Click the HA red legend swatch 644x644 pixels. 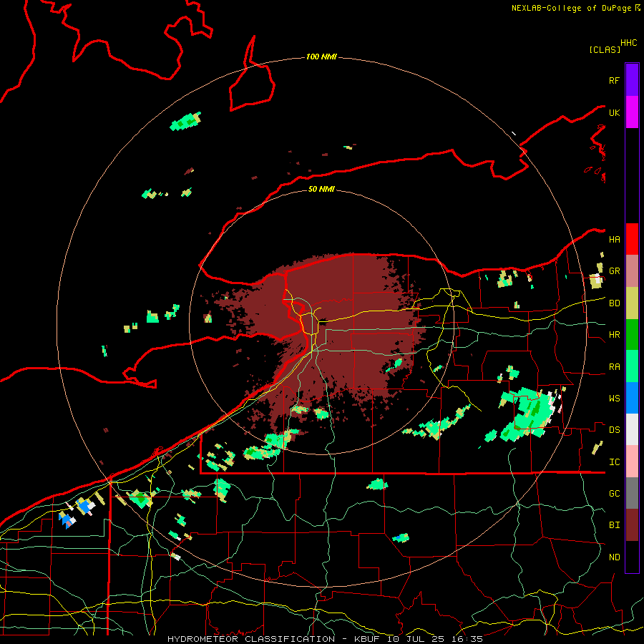[632, 239]
